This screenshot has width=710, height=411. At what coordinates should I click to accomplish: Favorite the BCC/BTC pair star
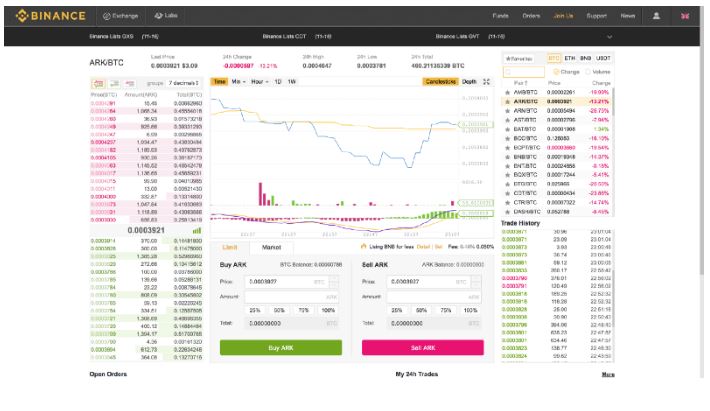507,138
